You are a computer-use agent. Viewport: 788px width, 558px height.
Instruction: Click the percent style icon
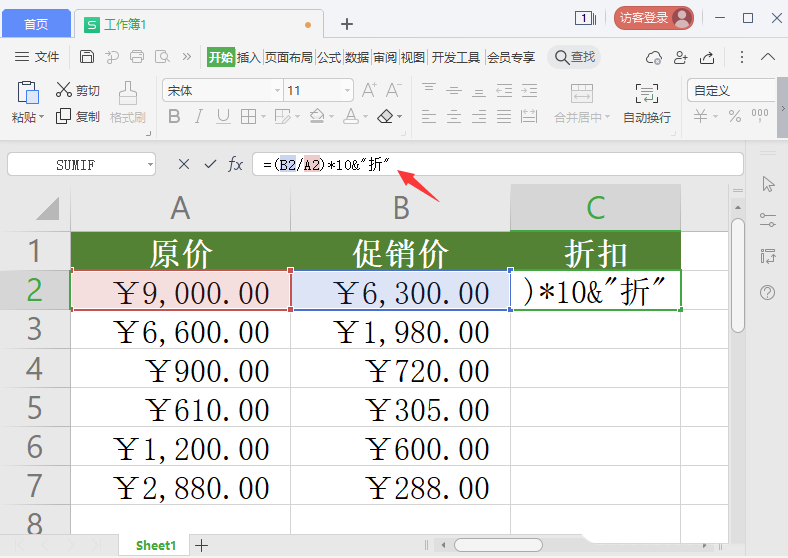tap(735, 117)
